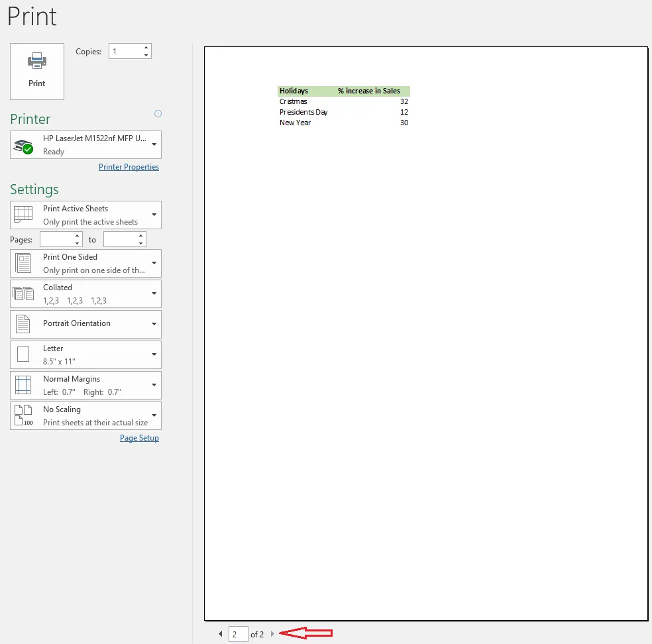Image resolution: width=652 pixels, height=644 pixels.
Task: Decrement the Pages to value
Action: click(x=141, y=243)
